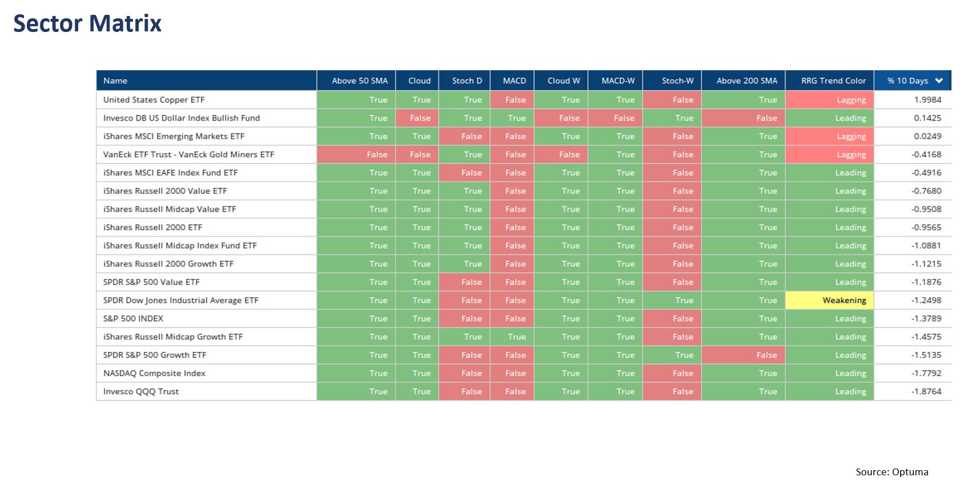Click the MACD-W column header
The image size is (980, 481).
[x=615, y=81]
